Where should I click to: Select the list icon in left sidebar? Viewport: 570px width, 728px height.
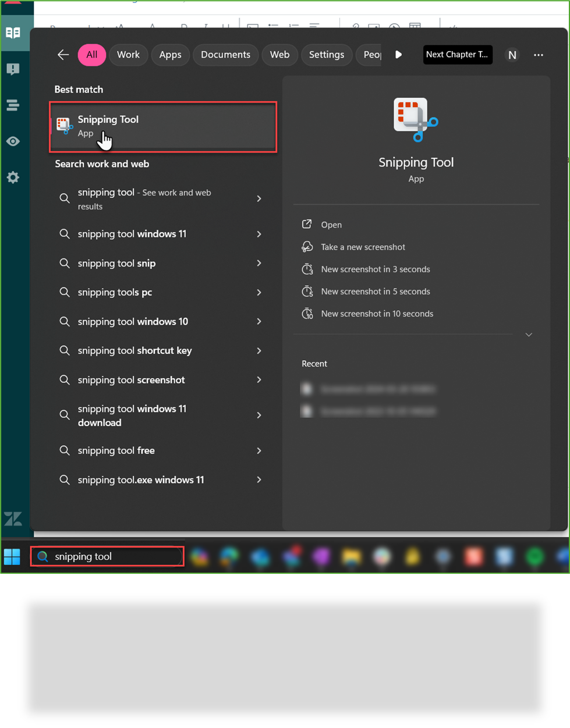point(13,105)
